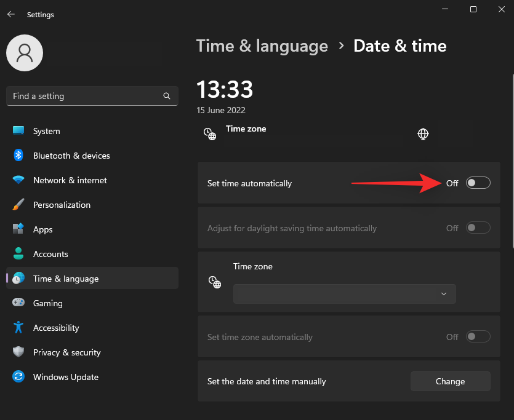514x420 pixels.
Task: Open System settings from the sidebar
Action: click(x=46, y=131)
